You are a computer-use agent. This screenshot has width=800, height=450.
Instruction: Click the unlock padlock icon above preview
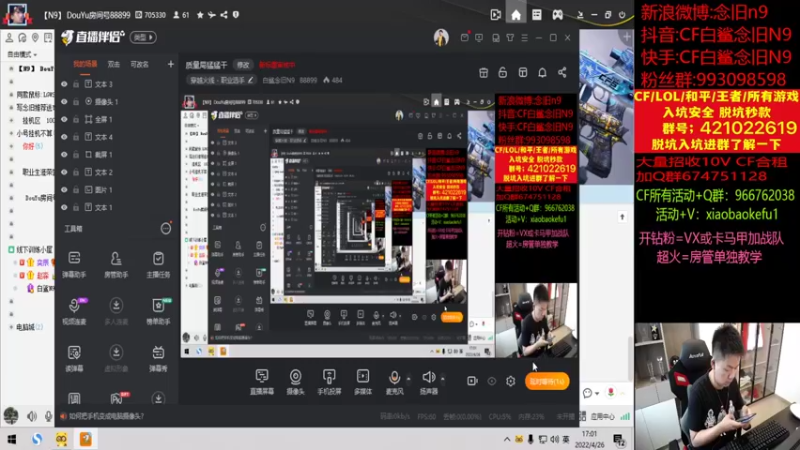[503, 73]
